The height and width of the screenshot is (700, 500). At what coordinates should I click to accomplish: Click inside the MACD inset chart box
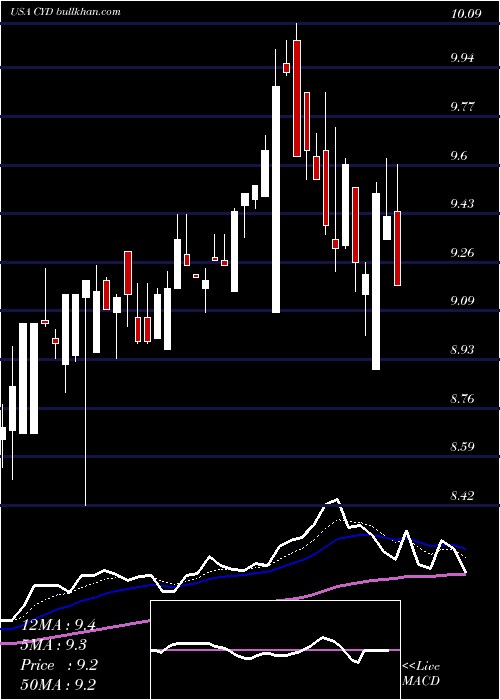coord(275,650)
